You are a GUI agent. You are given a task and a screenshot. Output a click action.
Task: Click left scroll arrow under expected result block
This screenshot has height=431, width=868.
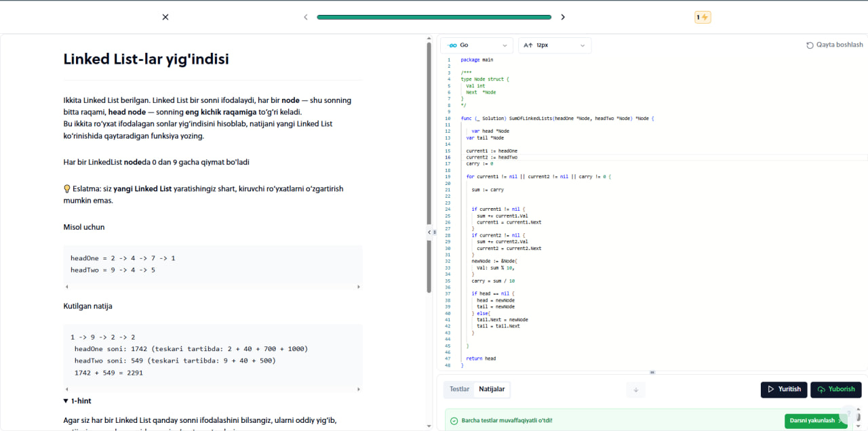66,389
